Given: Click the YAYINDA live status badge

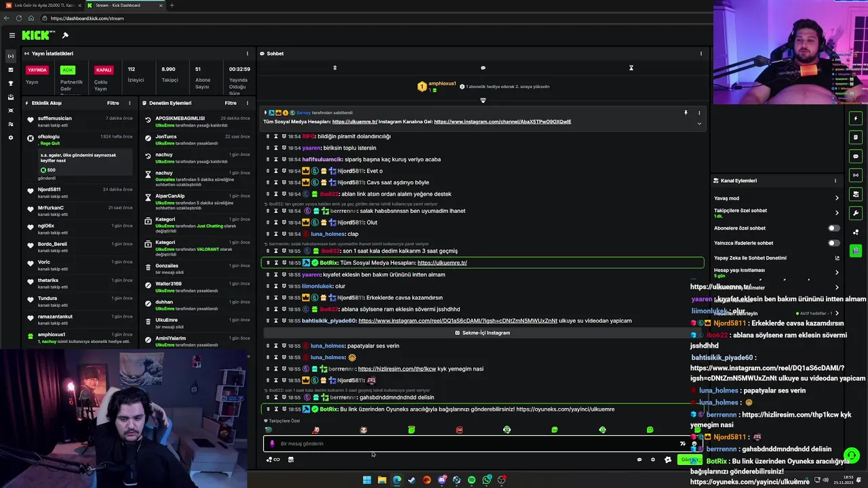Looking at the screenshot, I should pyautogui.click(x=37, y=70).
